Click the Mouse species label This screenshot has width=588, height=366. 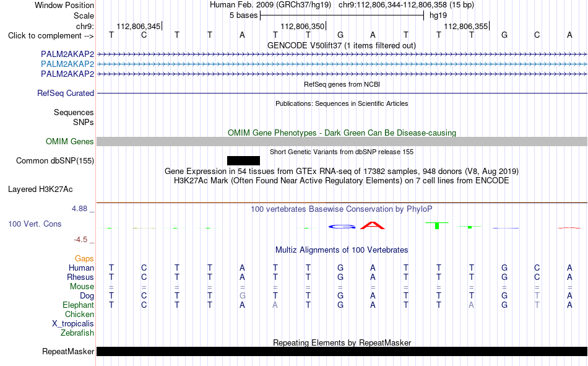click(x=82, y=286)
